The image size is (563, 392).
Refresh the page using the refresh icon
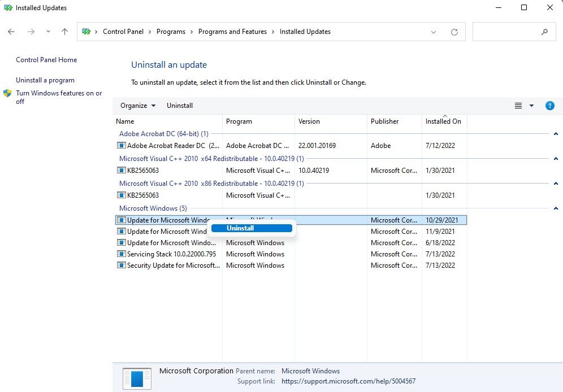pos(454,32)
